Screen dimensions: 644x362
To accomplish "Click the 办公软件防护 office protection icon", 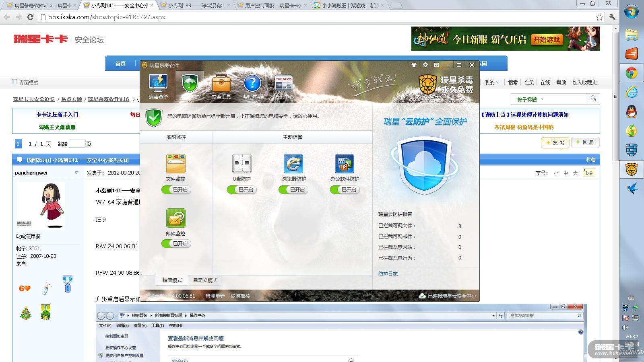I will pos(345,164).
